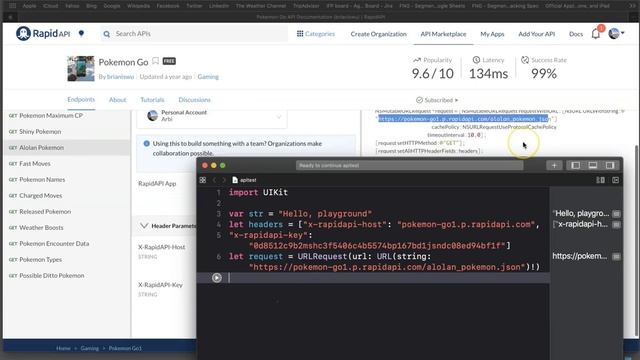
Task: Switch to Discussions tab
Action: click(x=194, y=100)
